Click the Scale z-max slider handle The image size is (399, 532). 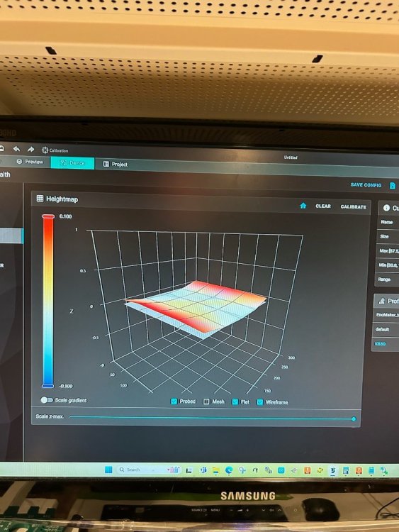click(x=354, y=419)
